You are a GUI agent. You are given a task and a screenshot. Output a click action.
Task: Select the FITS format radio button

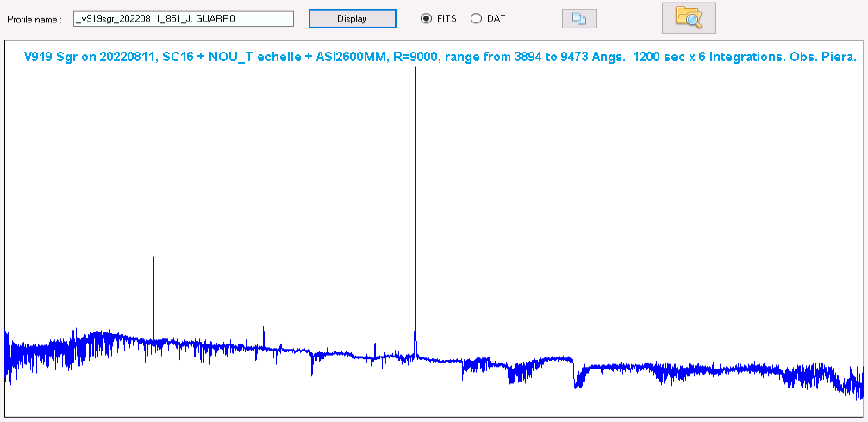(x=426, y=19)
